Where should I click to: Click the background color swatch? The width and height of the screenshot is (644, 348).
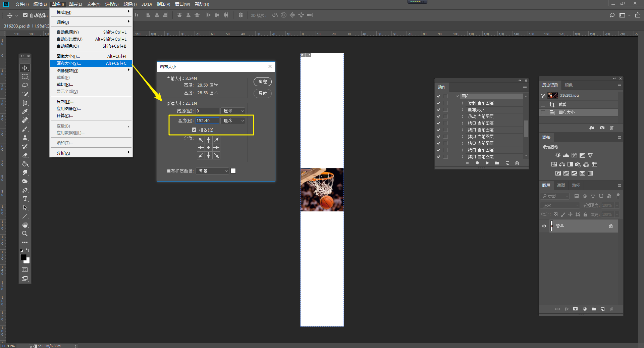pos(28,261)
